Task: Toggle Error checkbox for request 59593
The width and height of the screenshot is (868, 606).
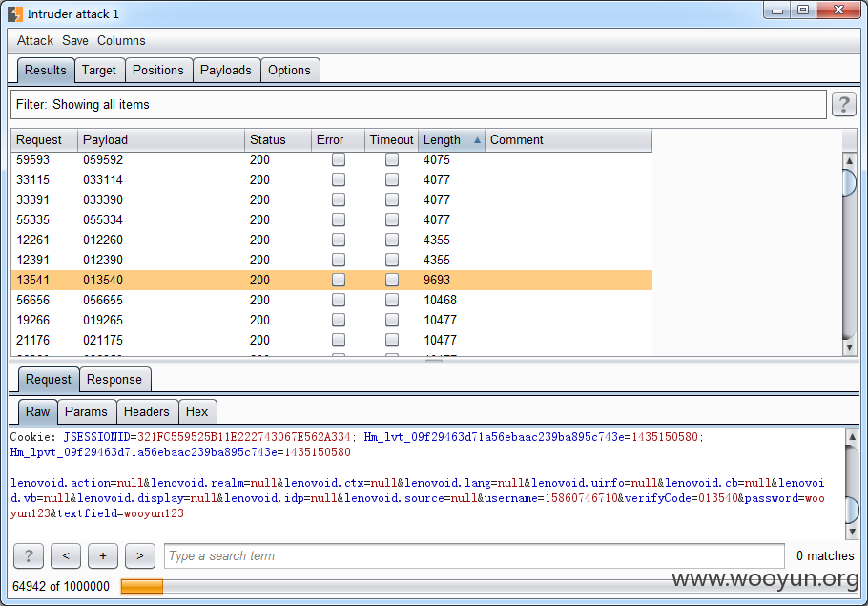Action: 339,159
